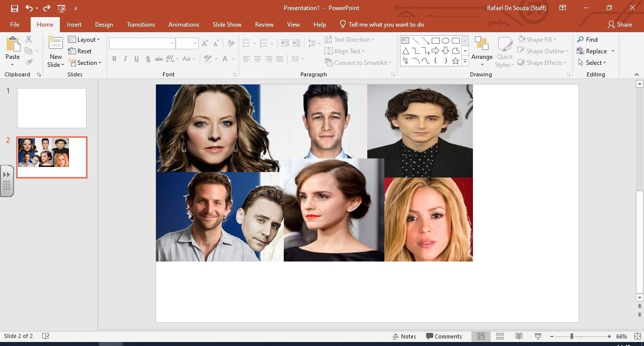644x346 pixels.
Task: Open the Arrange tool
Action: (x=481, y=51)
